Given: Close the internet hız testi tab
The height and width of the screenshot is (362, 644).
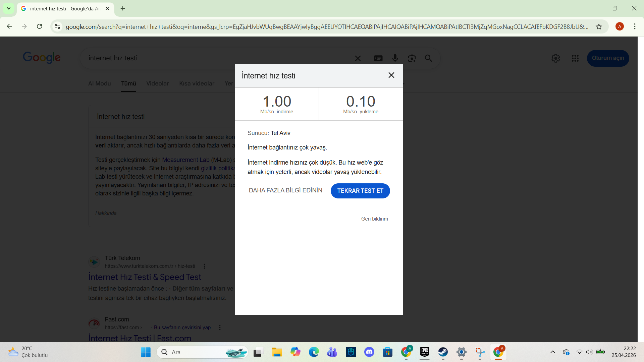Looking at the screenshot, I should (107, 8).
